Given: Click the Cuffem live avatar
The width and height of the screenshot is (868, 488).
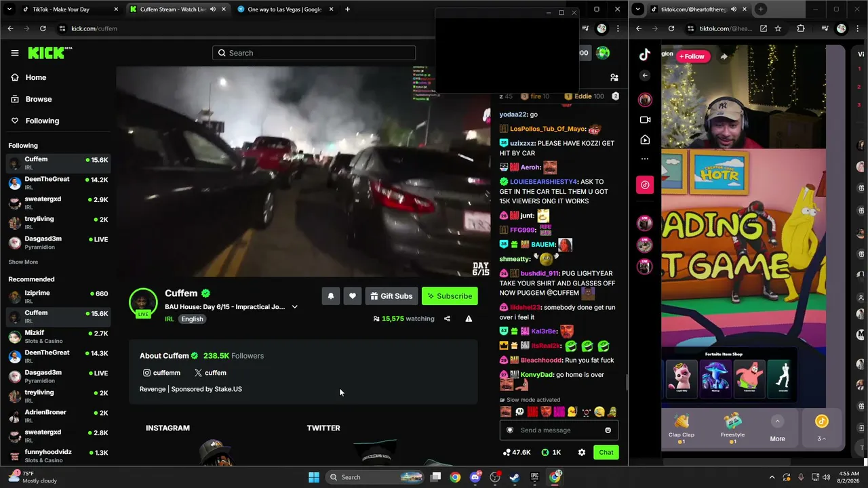Looking at the screenshot, I should point(143,303).
